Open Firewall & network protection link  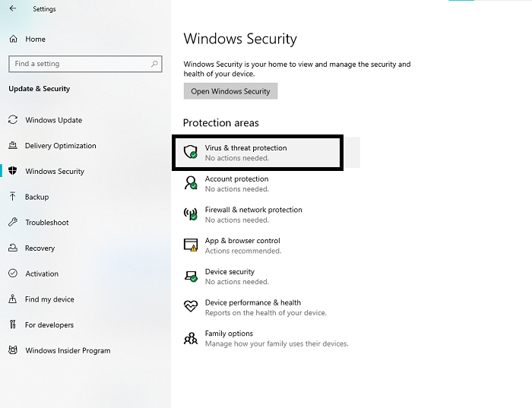click(x=253, y=210)
